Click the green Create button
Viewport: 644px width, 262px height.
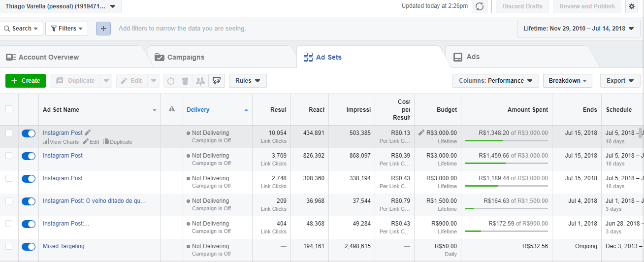[x=26, y=81]
